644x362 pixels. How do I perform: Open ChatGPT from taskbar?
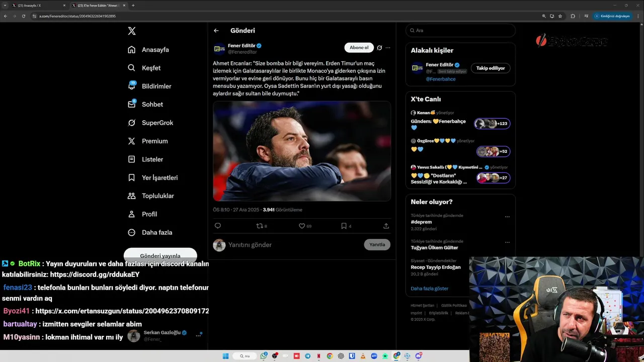pyautogui.click(x=341, y=356)
